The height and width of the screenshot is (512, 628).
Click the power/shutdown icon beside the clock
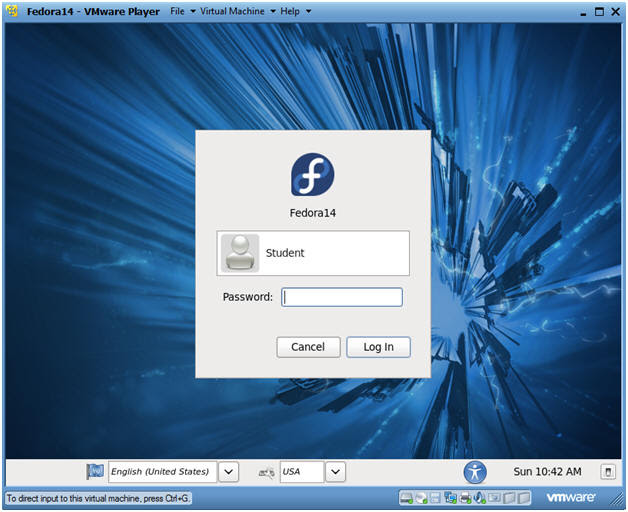click(608, 472)
